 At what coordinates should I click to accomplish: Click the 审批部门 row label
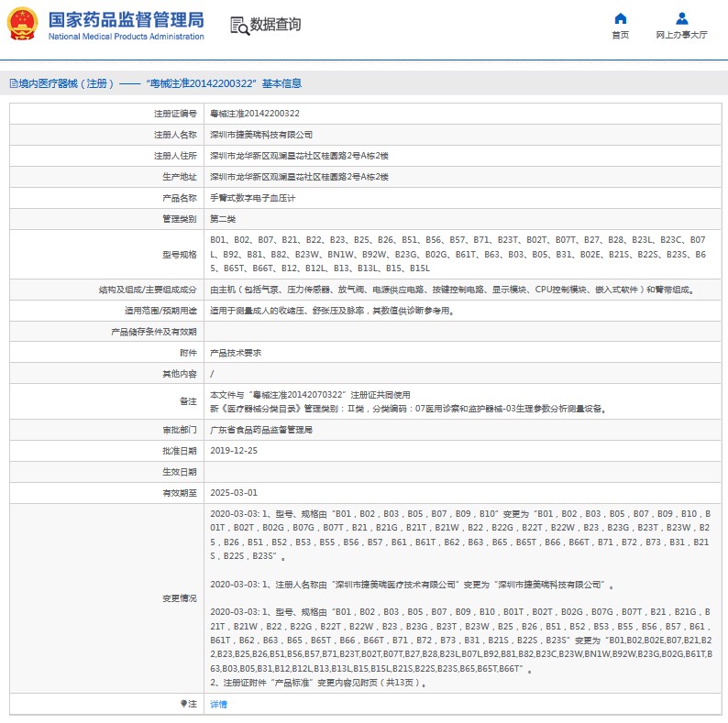179,430
